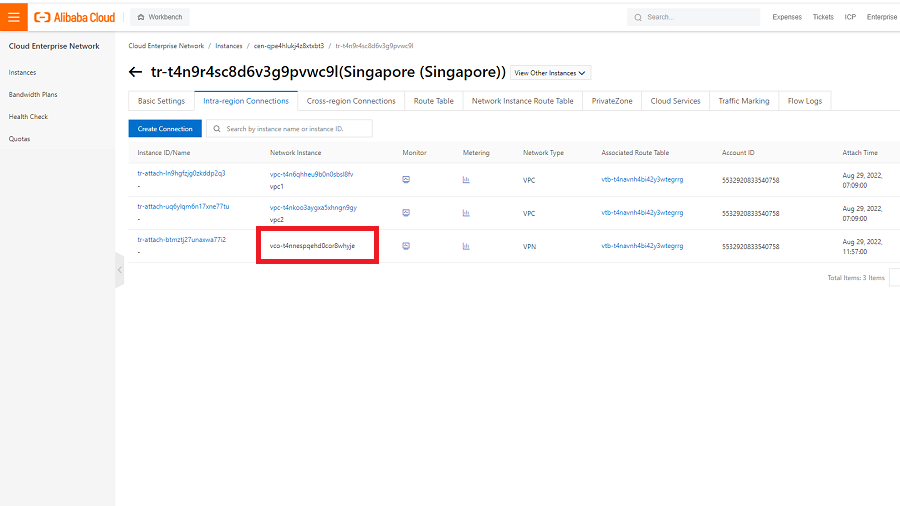900x506 pixels.
Task: Open the Route Table tab
Action: tap(433, 101)
